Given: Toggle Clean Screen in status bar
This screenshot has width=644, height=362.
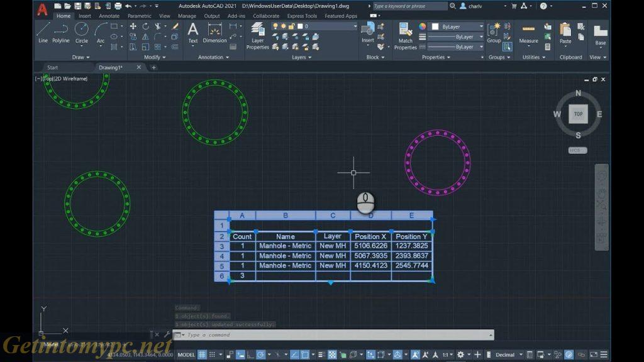Looking at the screenshot, I should click(594, 354).
